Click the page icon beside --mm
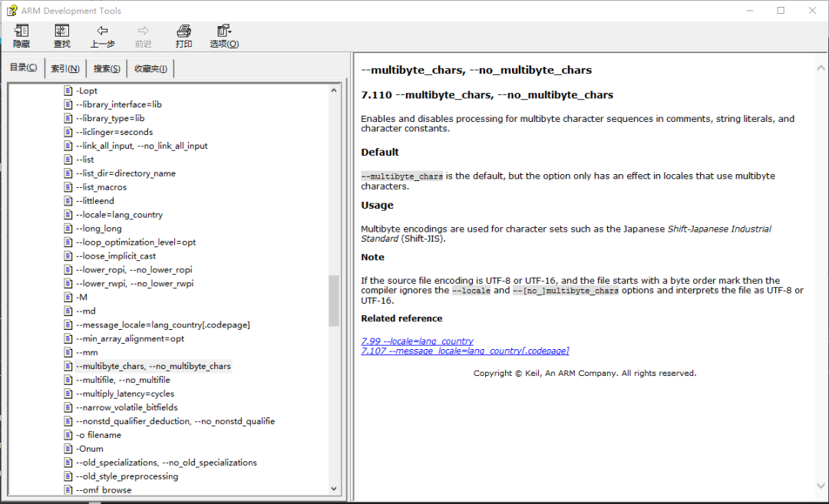This screenshot has height=504, width=829. pyautogui.click(x=68, y=352)
